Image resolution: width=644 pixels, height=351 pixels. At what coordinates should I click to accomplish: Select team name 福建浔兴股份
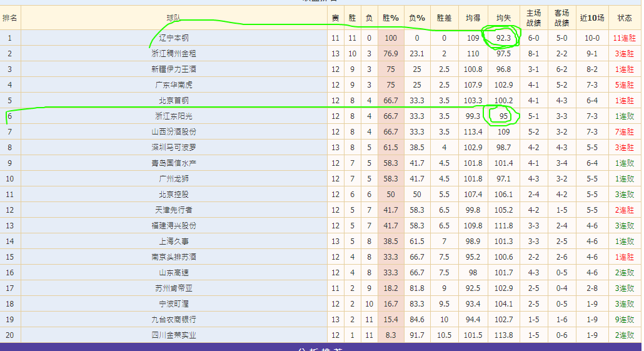[174, 225]
